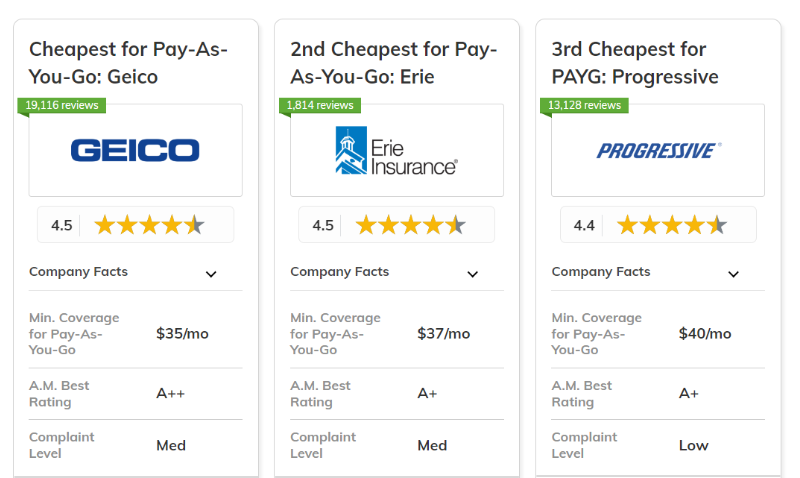Open 3rd Cheapest for PAYG: Progressive heading
800x478 pixels.
coord(635,62)
